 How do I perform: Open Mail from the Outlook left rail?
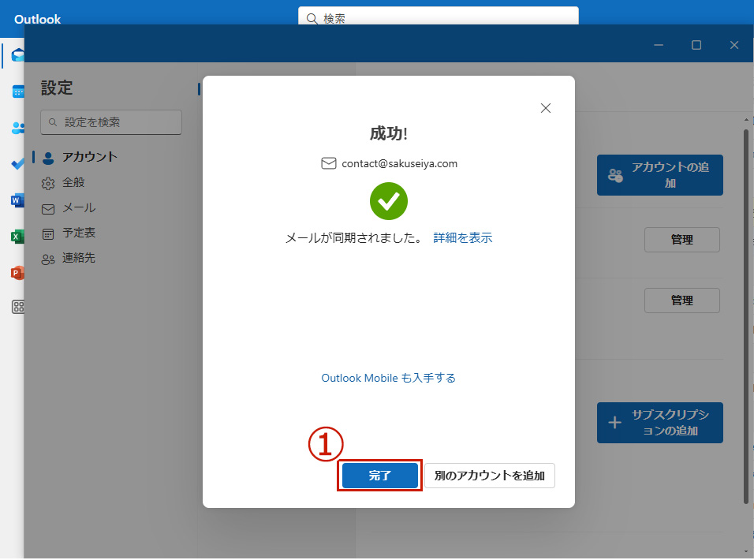tap(18, 54)
